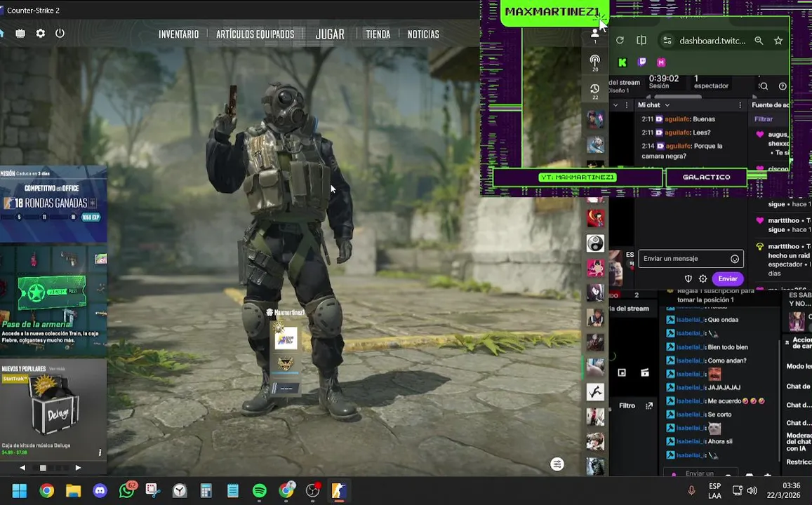The width and height of the screenshot is (812, 505).
Task: Open the TV watch icon in CS2 top bar
Action: tap(20, 33)
